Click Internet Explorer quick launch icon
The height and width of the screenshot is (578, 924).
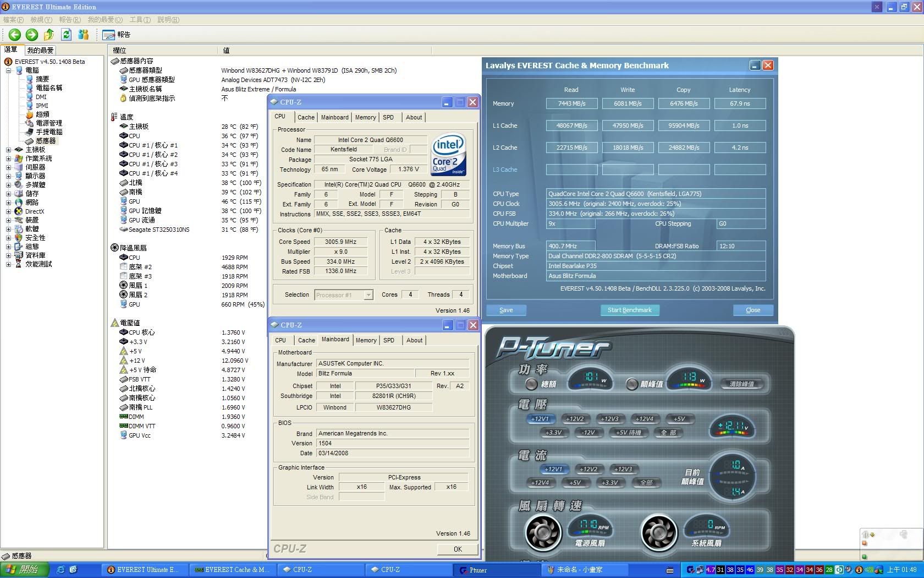[61, 570]
